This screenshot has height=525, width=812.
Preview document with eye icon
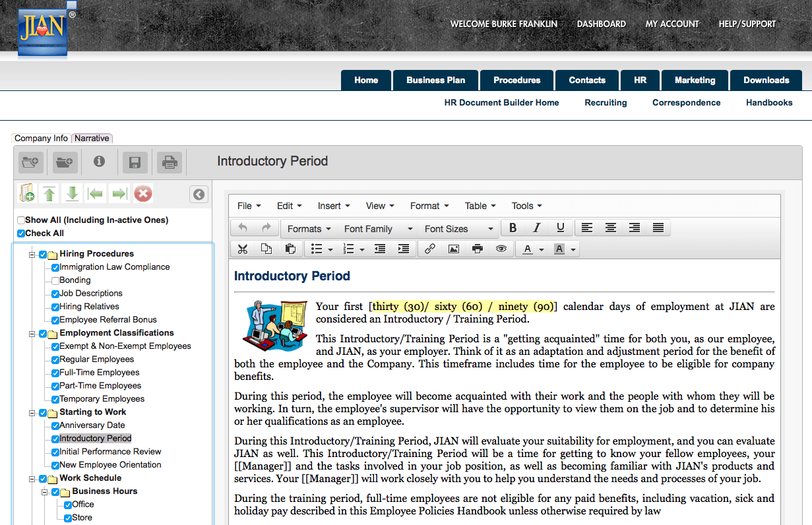(x=501, y=249)
